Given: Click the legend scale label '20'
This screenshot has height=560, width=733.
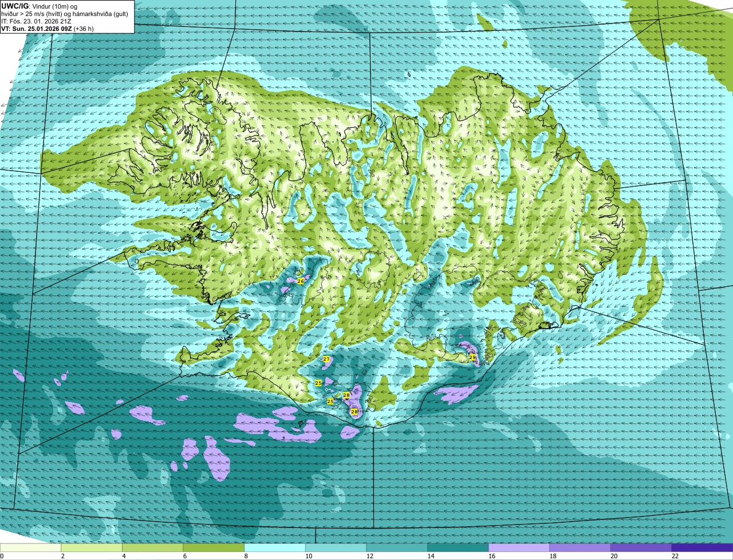Looking at the screenshot, I should [x=613, y=556].
